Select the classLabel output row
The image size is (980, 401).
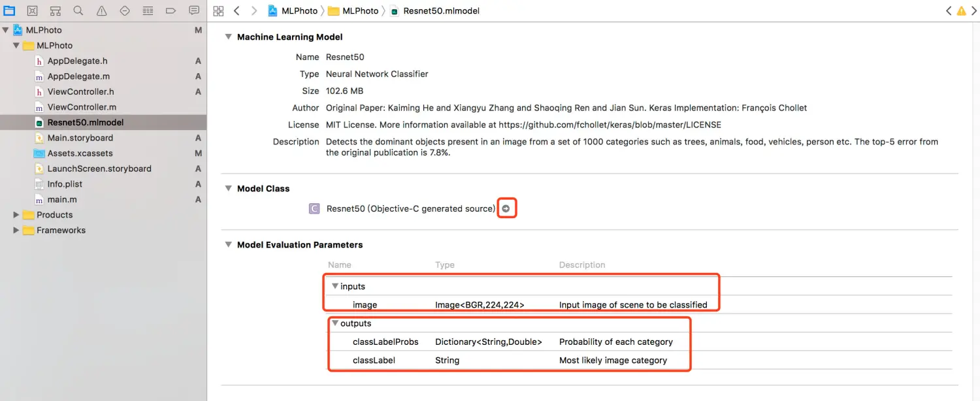point(374,361)
